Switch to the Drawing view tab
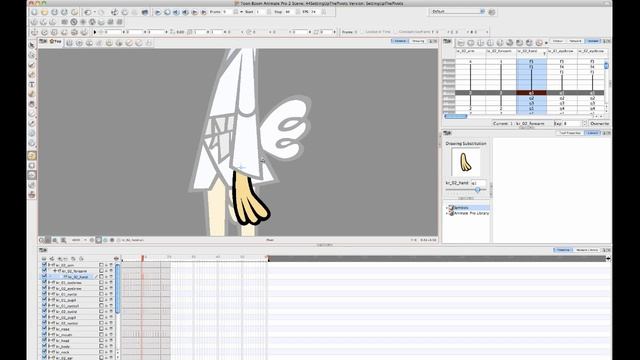This screenshot has width=640, height=360. pyautogui.click(x=418, y=41)
